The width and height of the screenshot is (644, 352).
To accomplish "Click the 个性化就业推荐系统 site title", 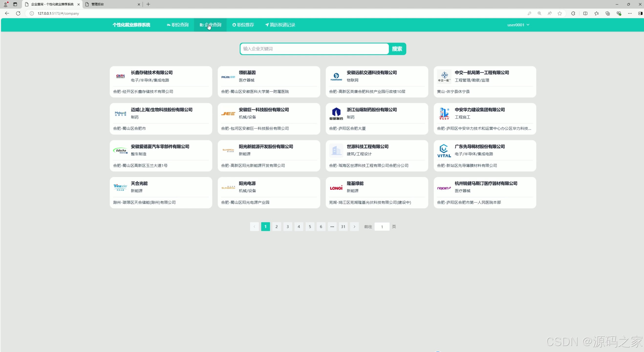I will (x=131, y=25).
